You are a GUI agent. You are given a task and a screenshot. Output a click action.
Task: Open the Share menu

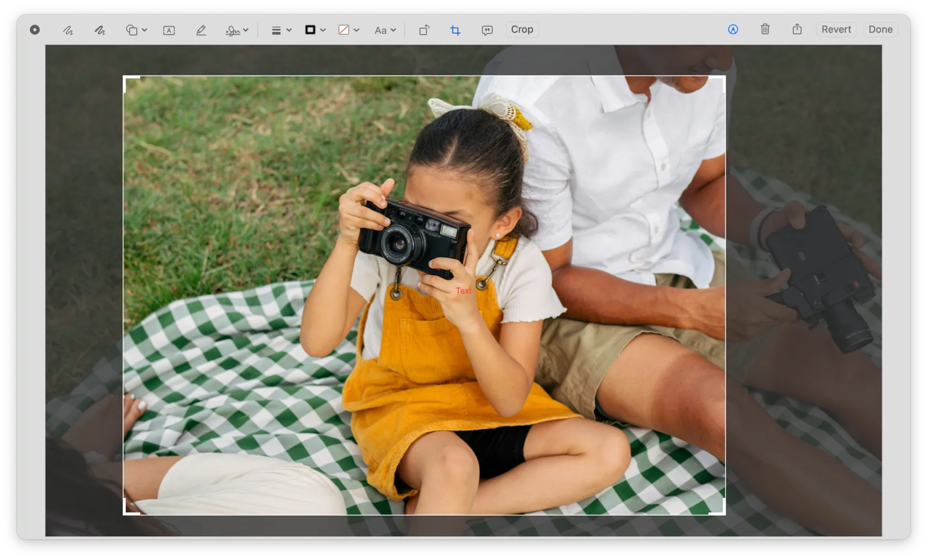[x=797, y=29]
